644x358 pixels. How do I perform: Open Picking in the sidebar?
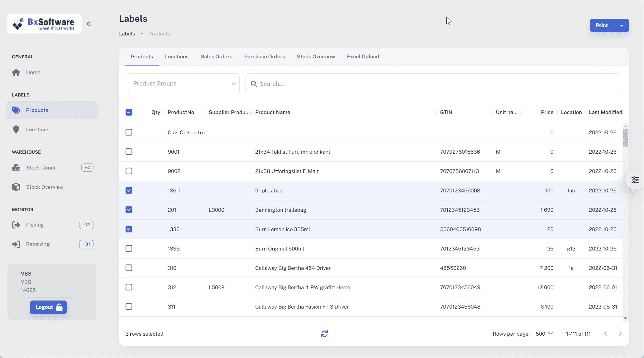click(x=52, y=225)
